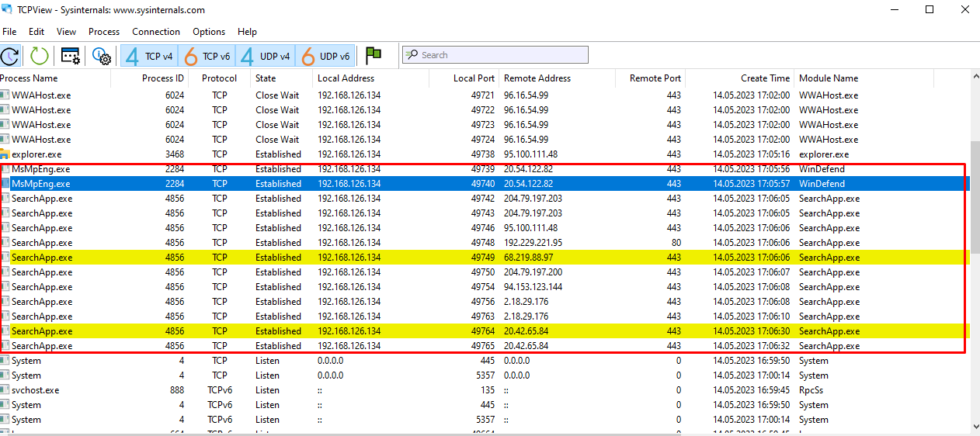Click local port 49756
This screenshot has height=436, width=980.
[481, 302]
